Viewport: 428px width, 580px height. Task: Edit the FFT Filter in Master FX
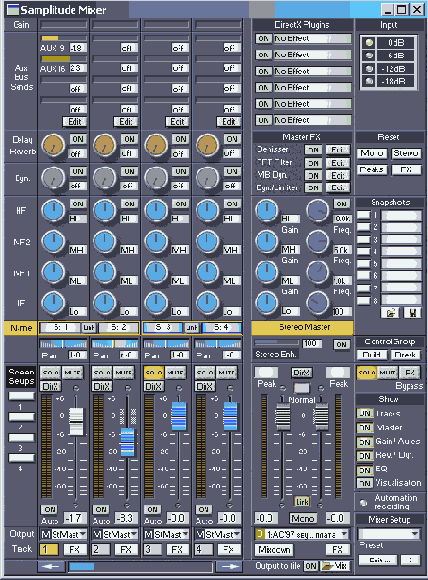click(338, 163)
